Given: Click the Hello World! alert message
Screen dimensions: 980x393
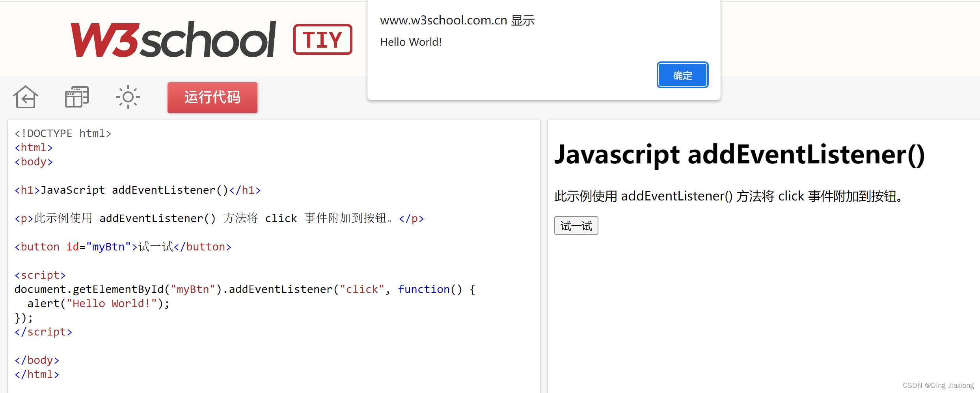Looking at the screenshot, I should click(x=411, y=42).
